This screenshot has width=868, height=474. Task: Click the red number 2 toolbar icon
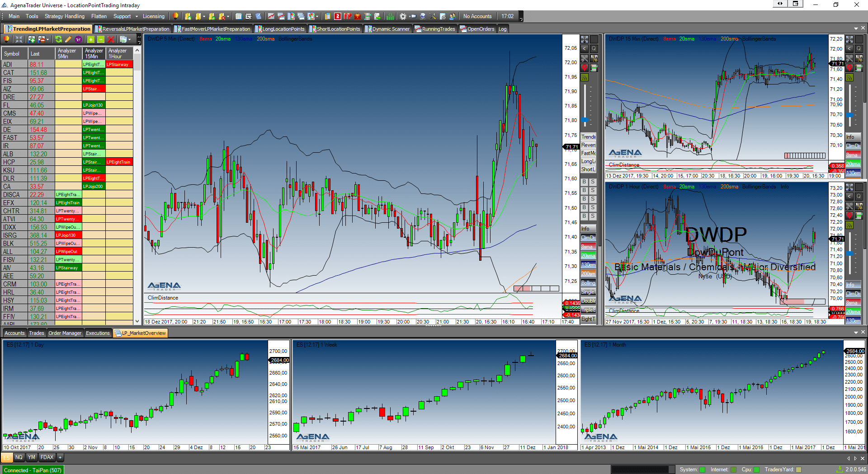point(338,16)
